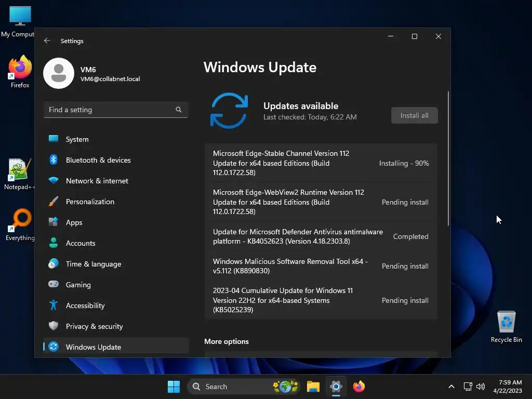Launch Firefox from the taskbar
This screenshot has width=532, height=399.
pos(358,387)
